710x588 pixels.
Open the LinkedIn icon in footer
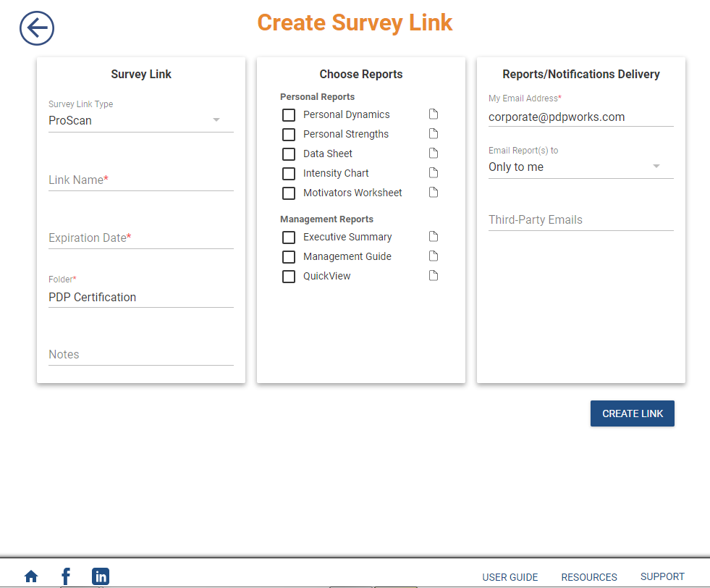[101, 576]
